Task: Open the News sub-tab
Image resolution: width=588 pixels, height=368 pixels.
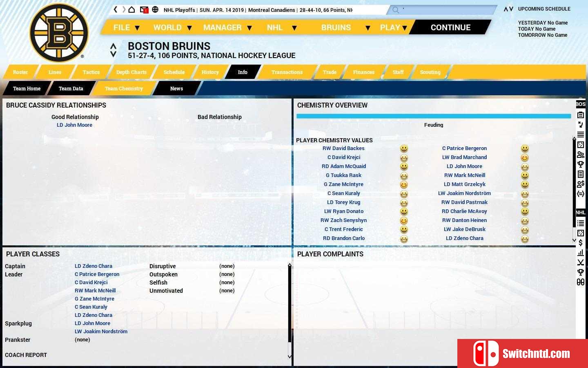Action: [176, 88]
